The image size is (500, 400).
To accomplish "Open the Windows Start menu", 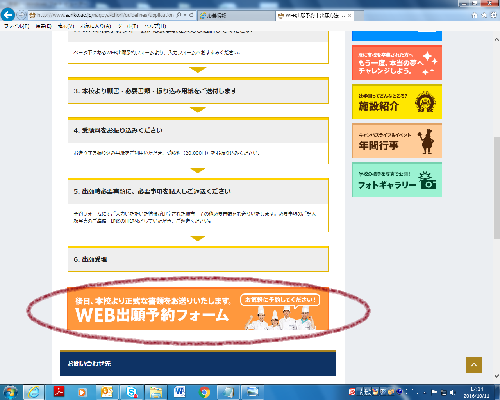I will [10, 392].
